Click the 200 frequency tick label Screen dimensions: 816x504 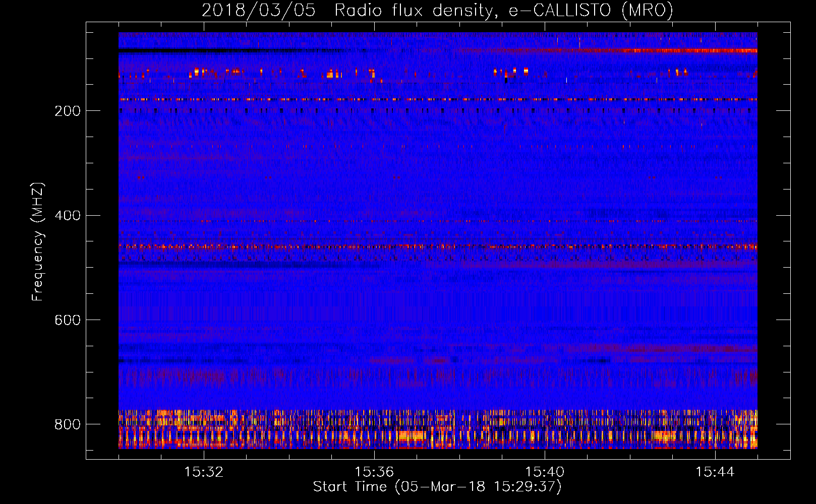coord(68,111)
